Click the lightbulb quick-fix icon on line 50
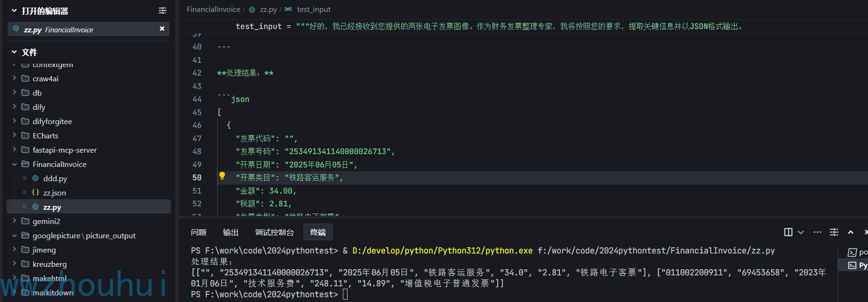Viewport: 868px width, 302px height. [222, 176]
